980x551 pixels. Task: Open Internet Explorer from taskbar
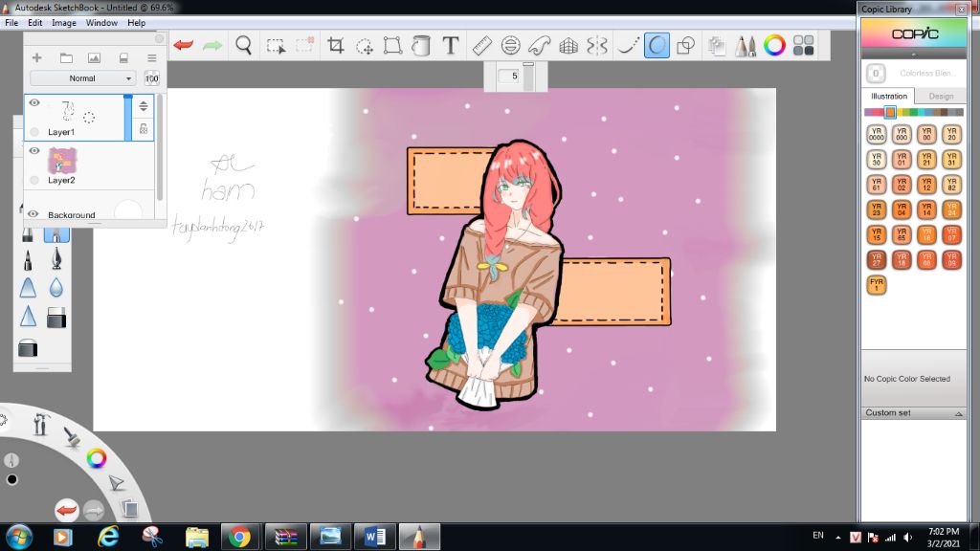[x=108, y=537]
